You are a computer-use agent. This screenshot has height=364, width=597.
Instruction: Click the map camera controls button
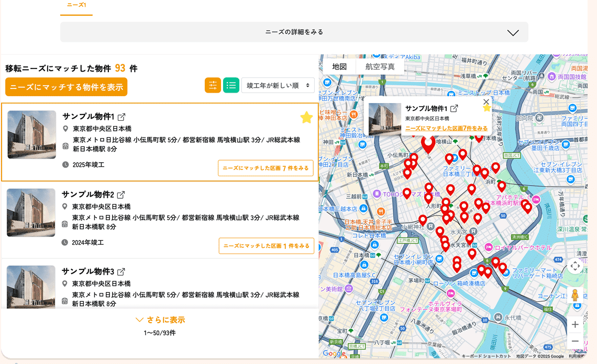click(575, 266)
